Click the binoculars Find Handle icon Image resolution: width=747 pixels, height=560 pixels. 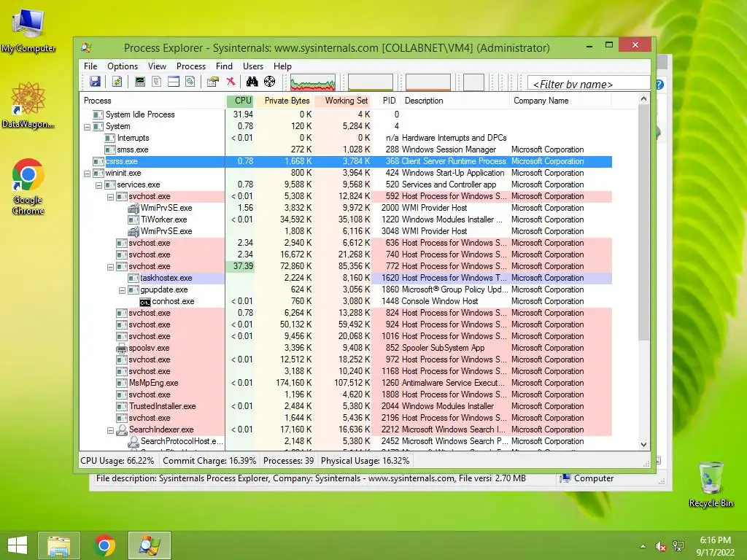tap(252, 82)
